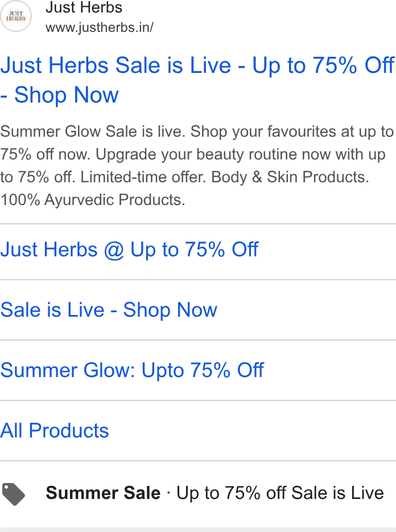Select the Just Herbs advertiser name
Screen dimensions: 396x532
click(84, 7)
